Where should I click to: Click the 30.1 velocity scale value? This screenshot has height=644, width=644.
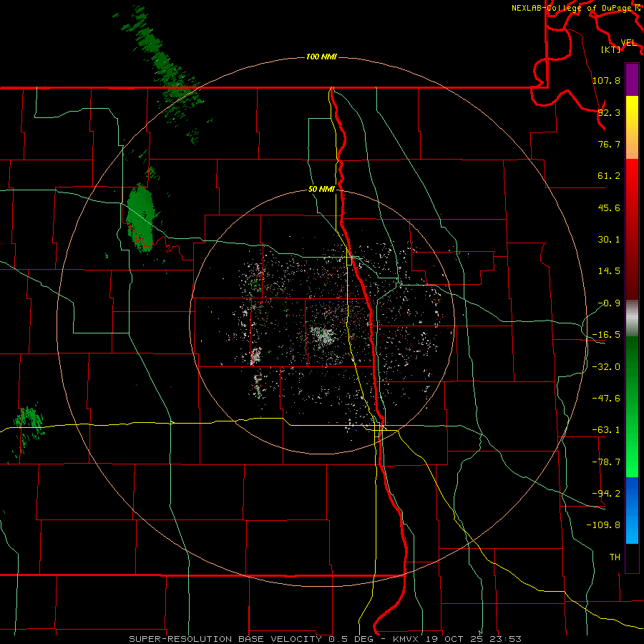(x=609, y=240)
